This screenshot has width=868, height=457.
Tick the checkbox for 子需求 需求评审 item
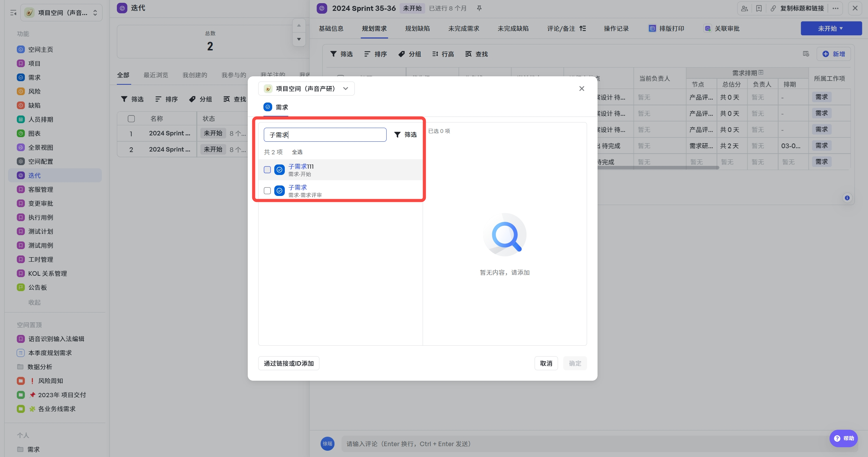(x=267, y=191)
